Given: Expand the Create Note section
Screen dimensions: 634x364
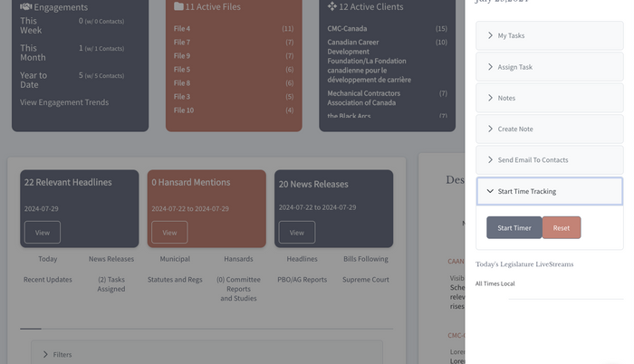Looking at the screenshot, I should [x=549, y=129].
